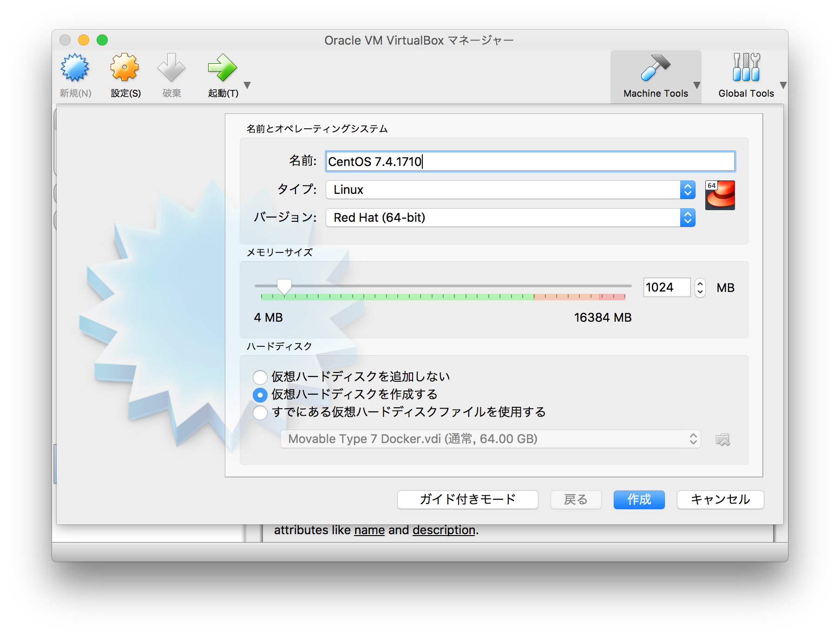The image size is (840, 636).
Task: Open the Movable Type 7 Docker.vdi dropdown
Action: click(490, 439)
